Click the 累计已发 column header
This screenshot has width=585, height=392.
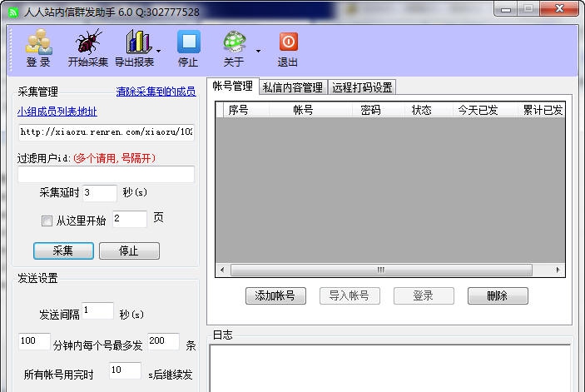pyautogui.click(x=542, y=110)
